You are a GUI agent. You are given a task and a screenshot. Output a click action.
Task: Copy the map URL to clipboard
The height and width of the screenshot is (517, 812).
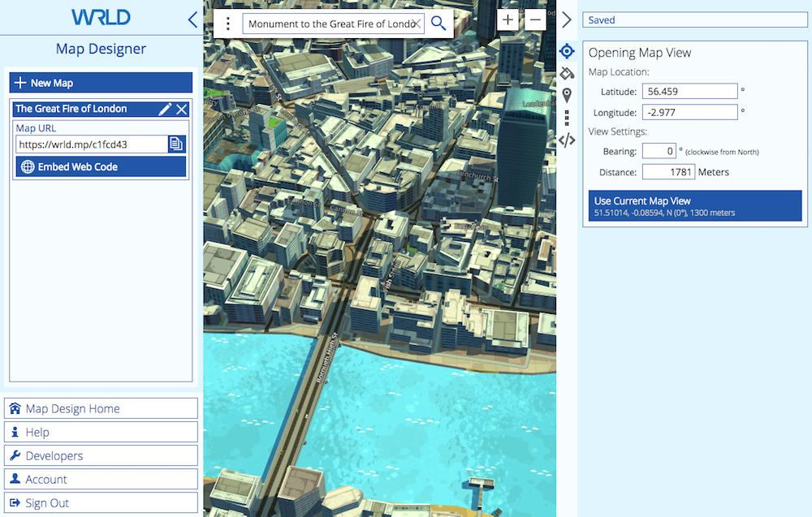point(176,144)
